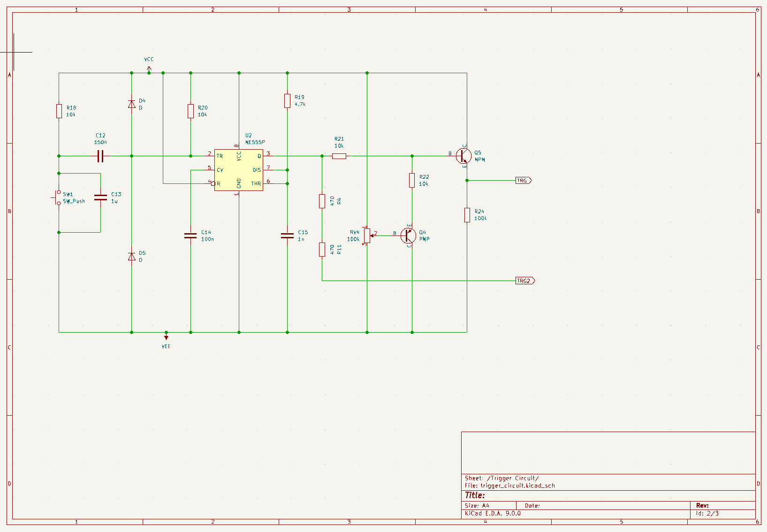Click the 'Id: 2/3' text

707,513
